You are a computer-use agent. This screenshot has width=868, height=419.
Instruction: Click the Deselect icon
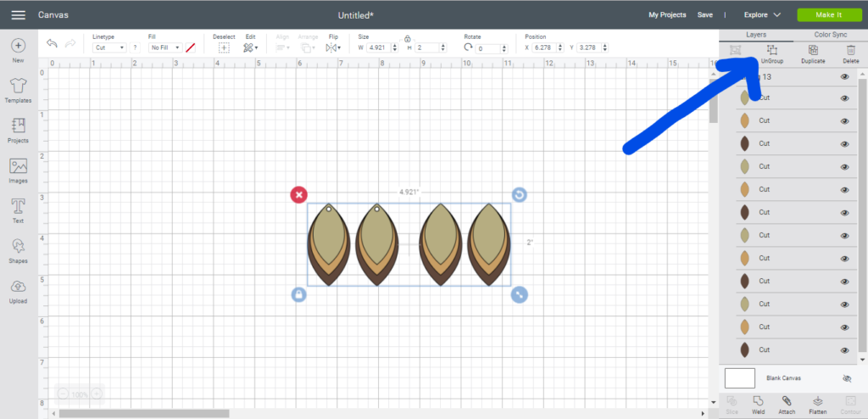(x=224, y=47)
